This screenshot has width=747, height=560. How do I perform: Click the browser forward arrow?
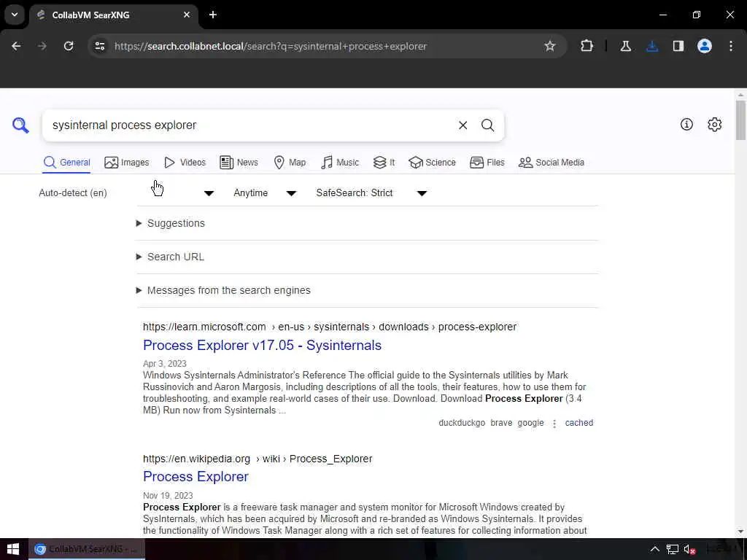coord(42,46)
